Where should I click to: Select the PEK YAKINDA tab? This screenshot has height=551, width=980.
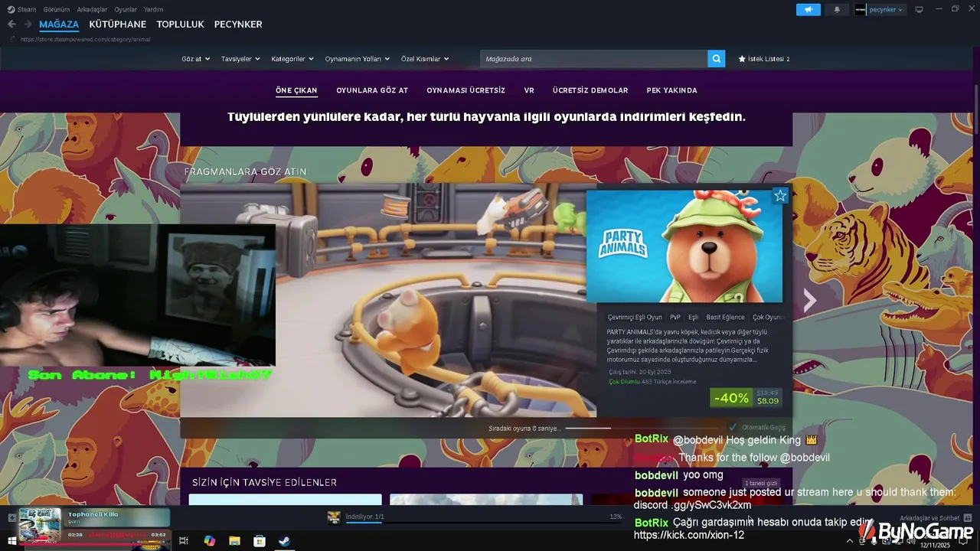point(671,90)
